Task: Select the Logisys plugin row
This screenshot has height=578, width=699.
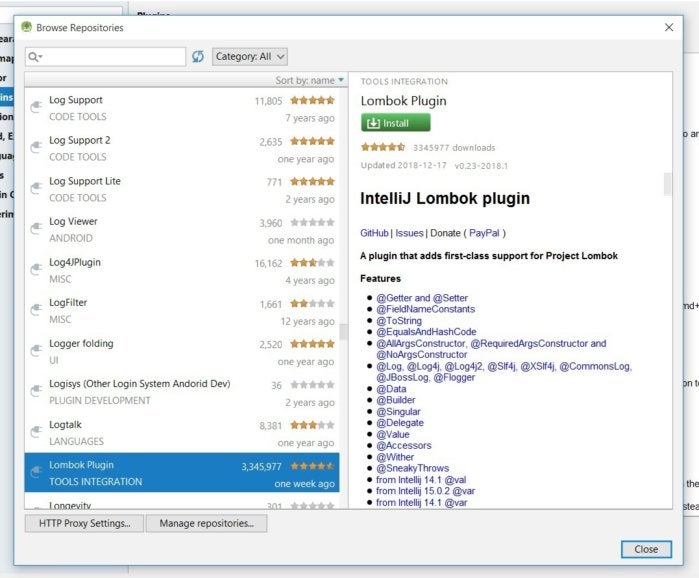Action: [182, 392]
